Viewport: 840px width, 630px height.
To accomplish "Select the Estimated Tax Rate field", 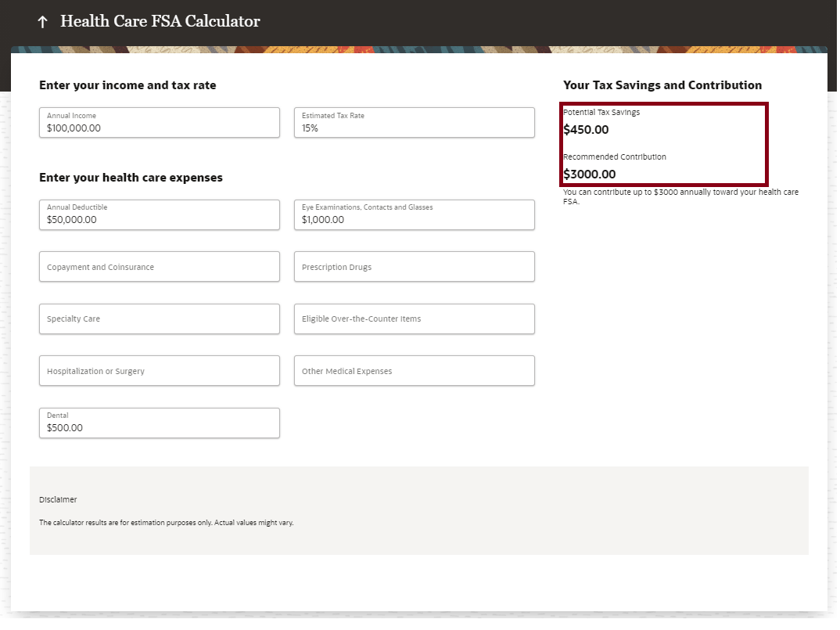I will pos(414,123).
